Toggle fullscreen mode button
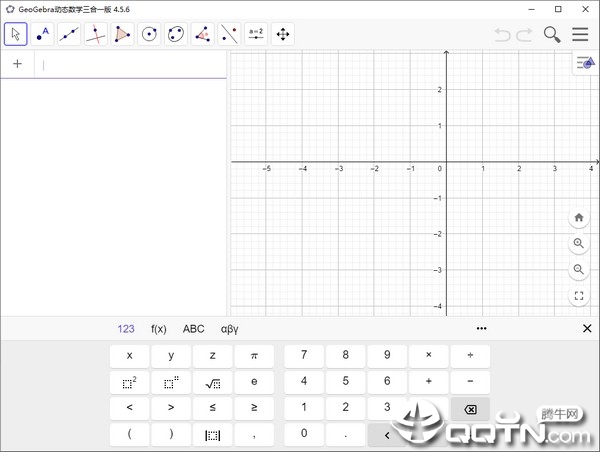 coord(579,295)
